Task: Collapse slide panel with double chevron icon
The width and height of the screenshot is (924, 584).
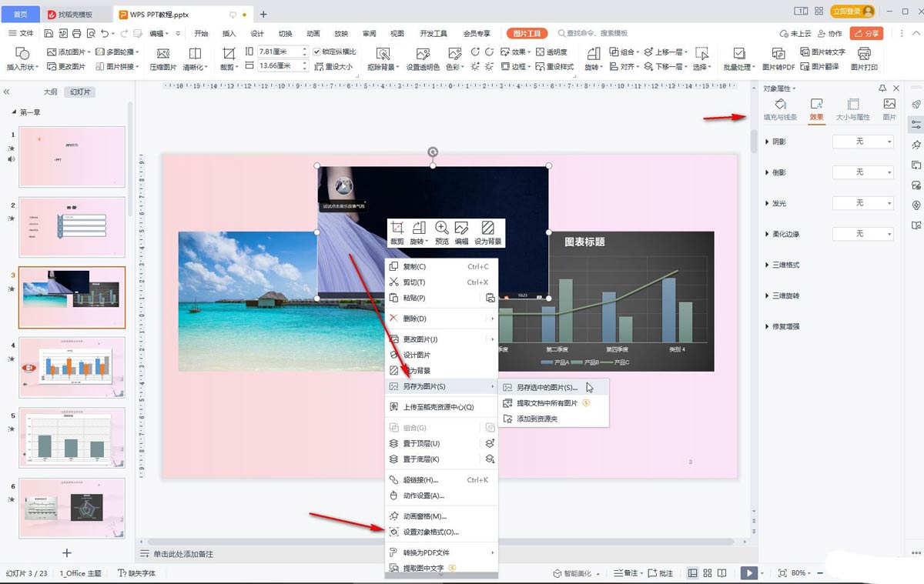Action: (7, 92)
